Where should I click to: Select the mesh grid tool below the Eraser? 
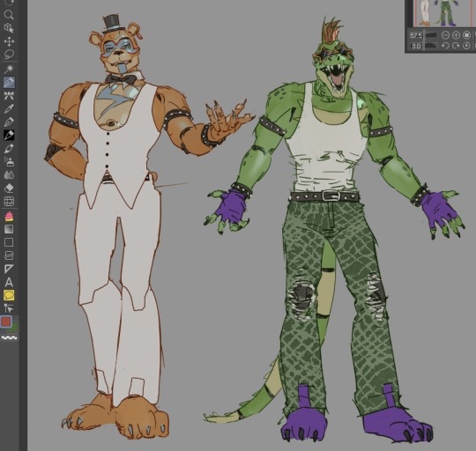(x=9, y=201)
